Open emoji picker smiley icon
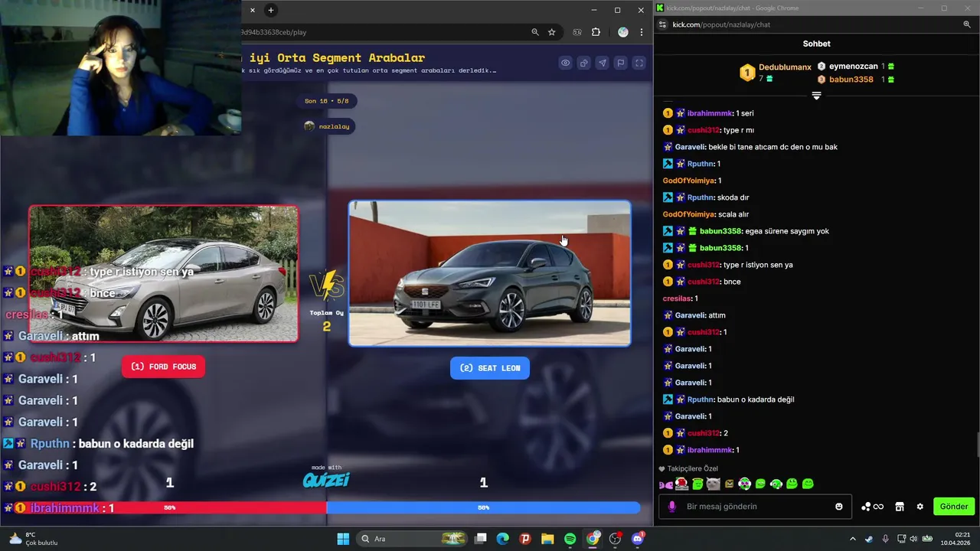Viewport: 980px width, 551px height. point(839,507)
